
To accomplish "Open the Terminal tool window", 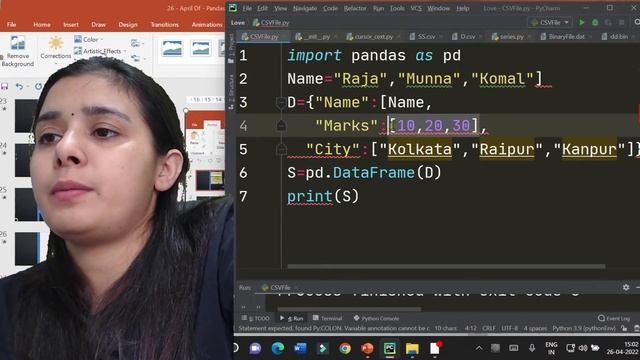I will (327, 318).
